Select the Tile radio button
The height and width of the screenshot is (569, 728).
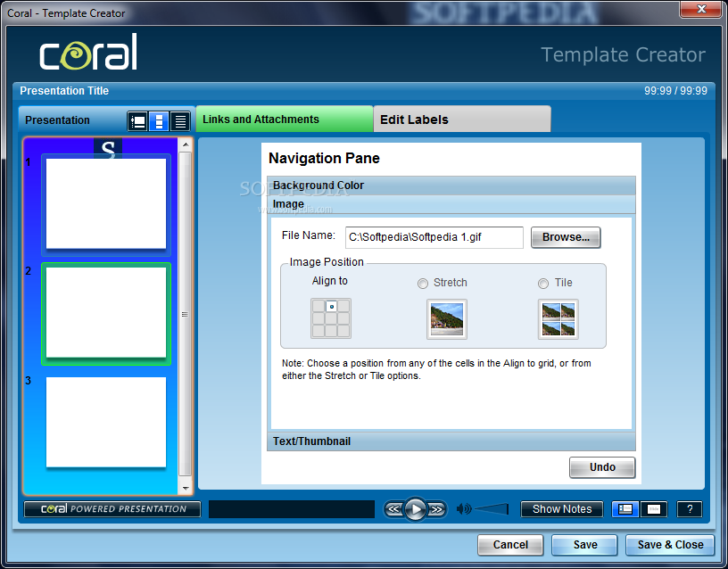click(543, 283)
